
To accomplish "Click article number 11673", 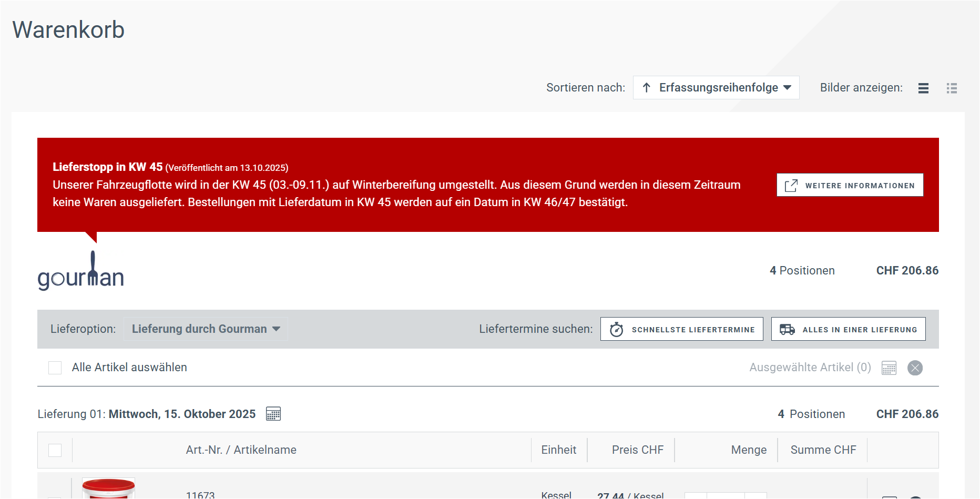I will click(x=200, y=495).
